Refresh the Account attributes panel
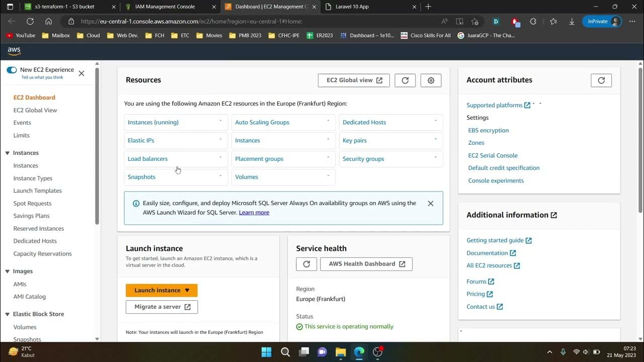 pyautogui.click(x=601, y=80)
